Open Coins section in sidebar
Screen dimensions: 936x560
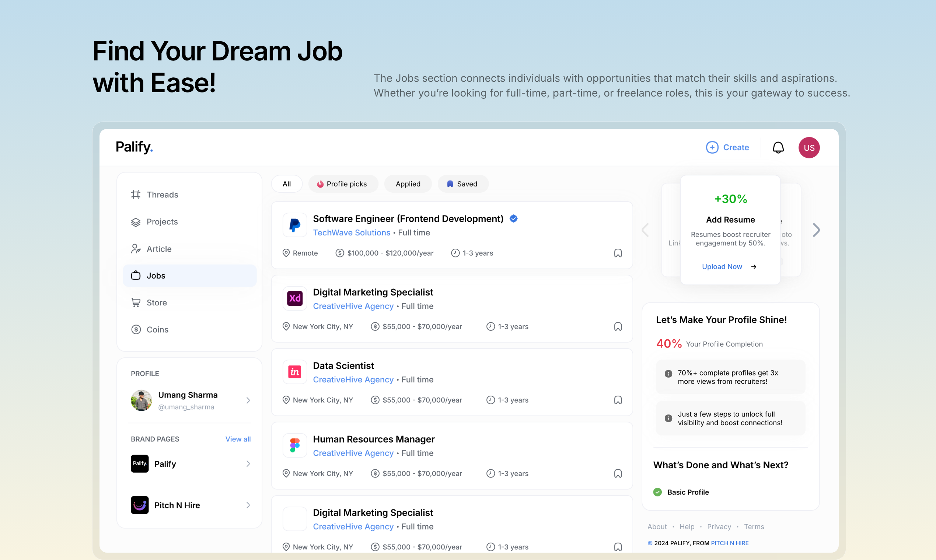[157, 329]
